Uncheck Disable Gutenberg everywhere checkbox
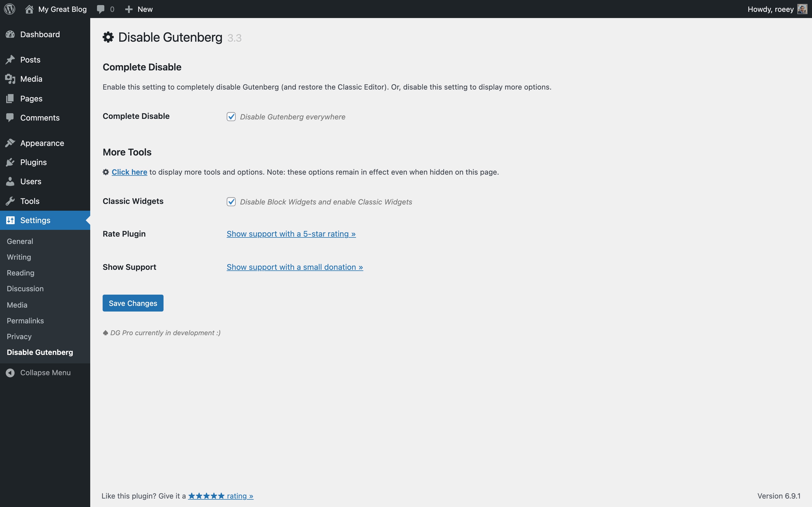This screenshot has width=812, height=507. coord(231,117)
